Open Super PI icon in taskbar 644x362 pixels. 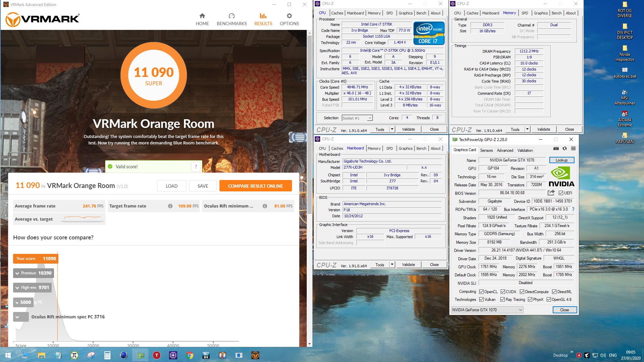coord(75,355)
